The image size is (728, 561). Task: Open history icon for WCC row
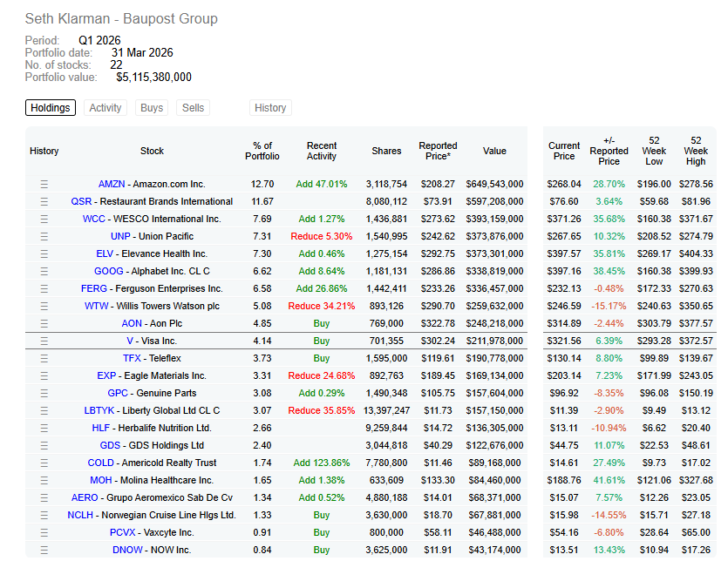[44, 219]
